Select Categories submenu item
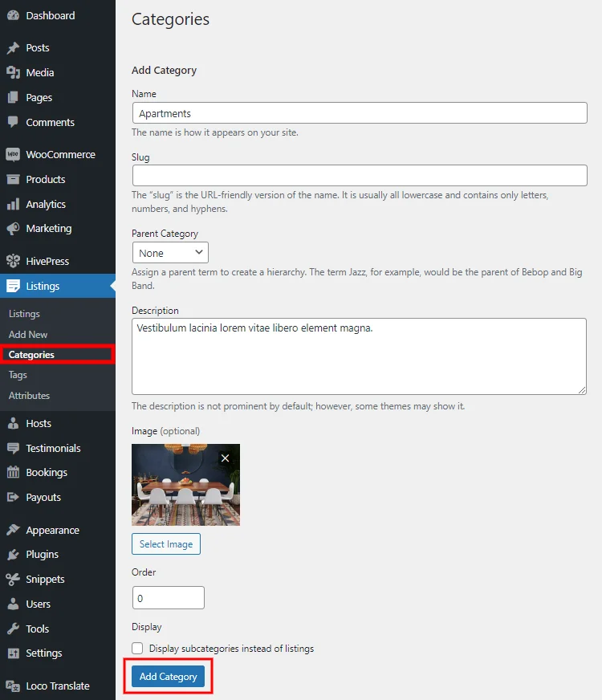602x700 pixels. [31, 355]
